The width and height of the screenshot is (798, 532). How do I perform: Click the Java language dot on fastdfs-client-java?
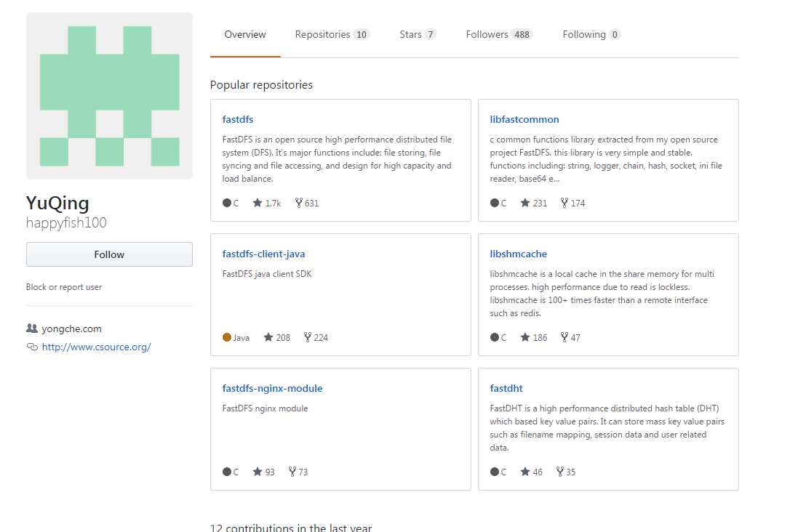click(227, 336)
